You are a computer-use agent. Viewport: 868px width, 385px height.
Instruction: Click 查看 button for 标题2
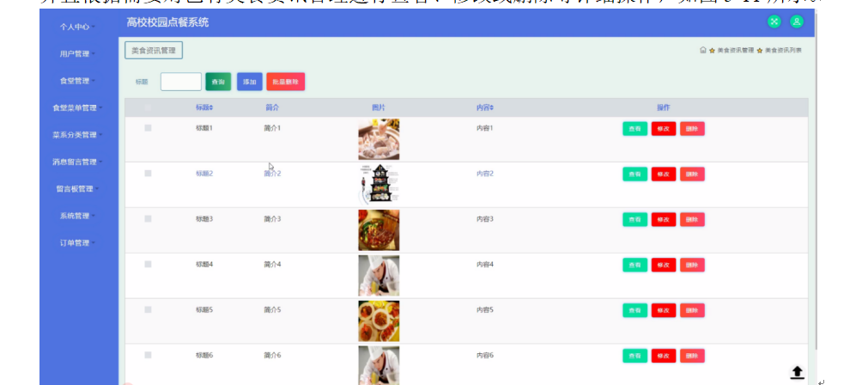(x=635, y=174)
